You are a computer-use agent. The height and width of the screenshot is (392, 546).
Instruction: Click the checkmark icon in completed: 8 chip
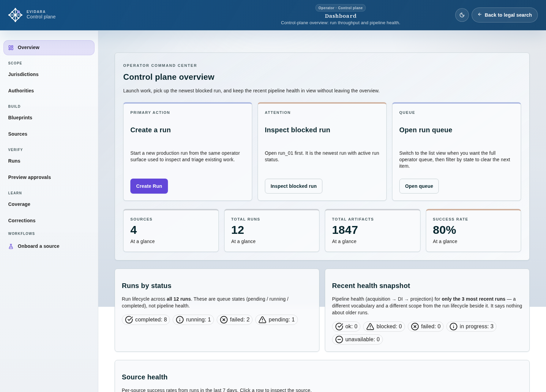coord(129,320)
